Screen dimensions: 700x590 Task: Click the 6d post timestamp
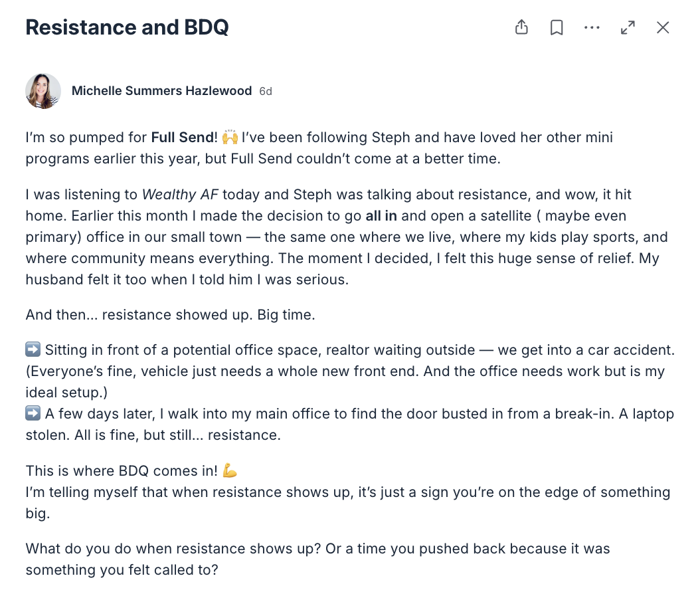pyautogui.click(x=266, y=91)
